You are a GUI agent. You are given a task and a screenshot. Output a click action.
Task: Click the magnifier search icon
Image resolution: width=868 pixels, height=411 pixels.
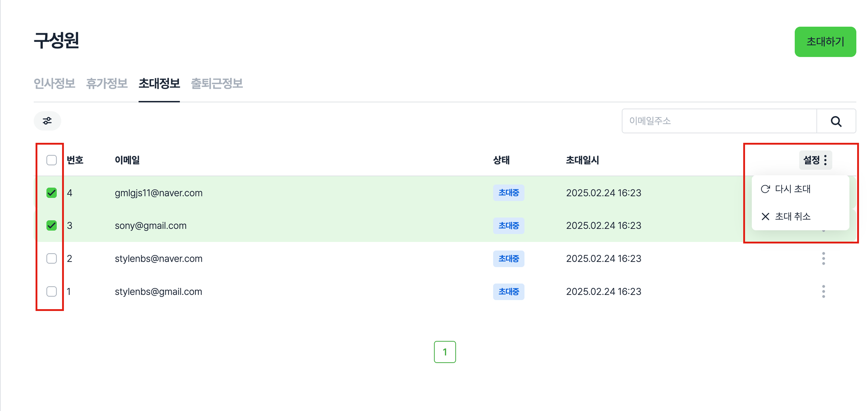[836, 121]
